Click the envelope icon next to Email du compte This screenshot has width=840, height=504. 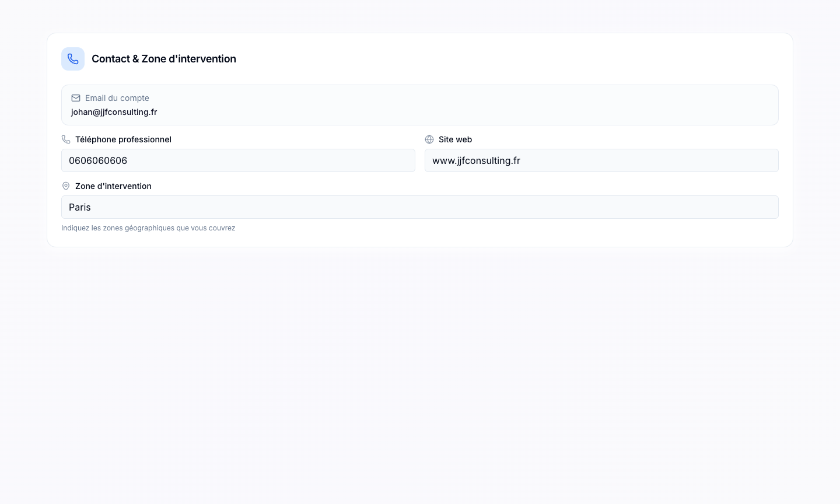[x=76, y=98]
